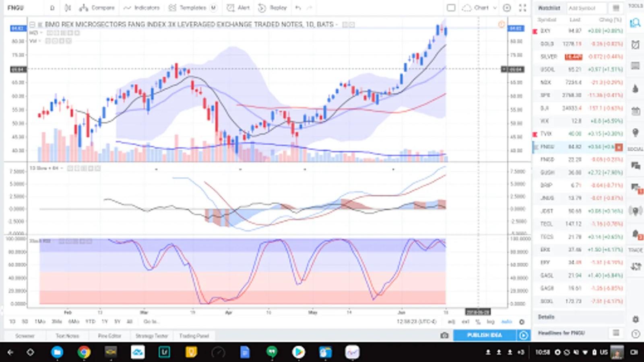Screen dimensions: 644x362
Task: Select SILVER row in watchlist
Action: point(579,57)
